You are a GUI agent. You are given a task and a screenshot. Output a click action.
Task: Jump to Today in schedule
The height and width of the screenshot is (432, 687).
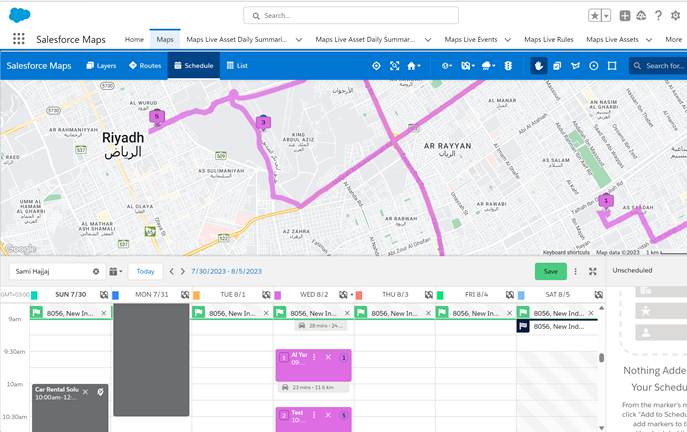point(145,272)
